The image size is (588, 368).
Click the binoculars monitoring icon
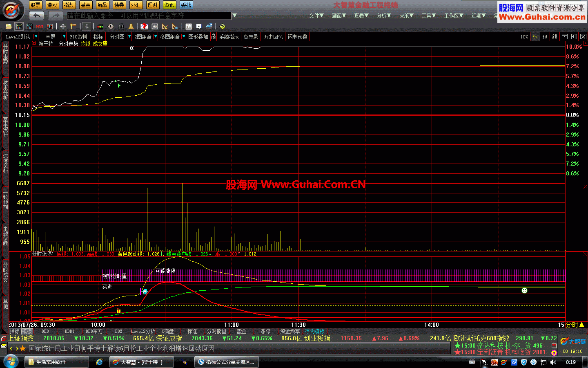click(121, 26)
